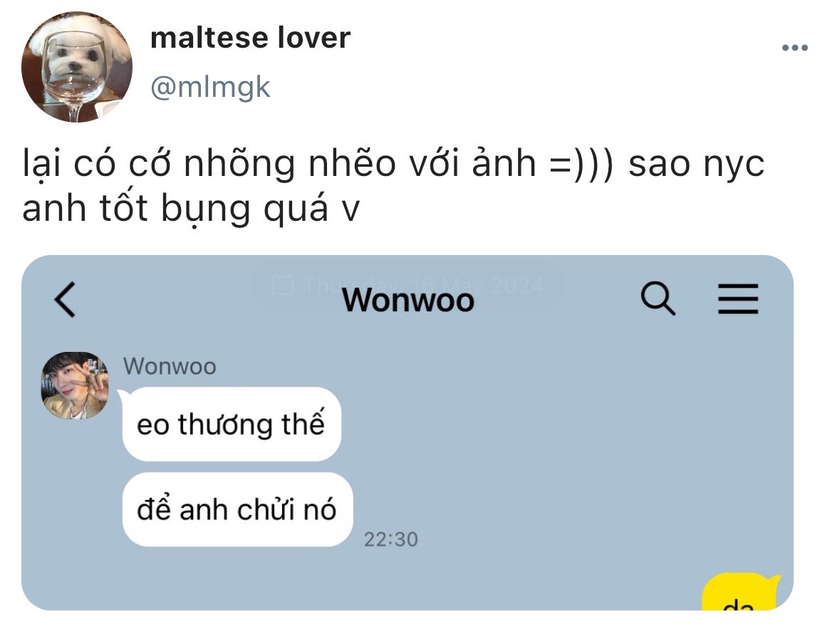The height and width of the screenshot is (629, 840).
Task: View maltese lover's dog profile picture
Action: [77, 67]
